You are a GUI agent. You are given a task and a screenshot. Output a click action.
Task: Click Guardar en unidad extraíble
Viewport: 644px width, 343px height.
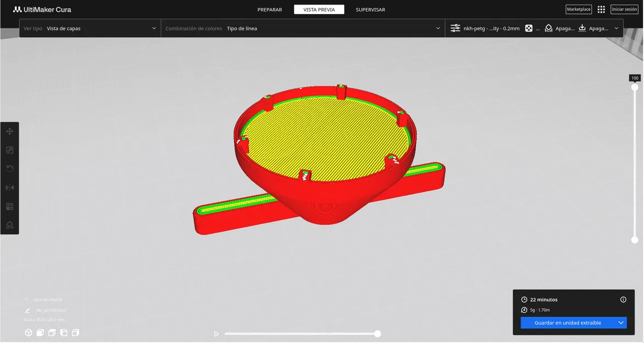tap(568, 323)
